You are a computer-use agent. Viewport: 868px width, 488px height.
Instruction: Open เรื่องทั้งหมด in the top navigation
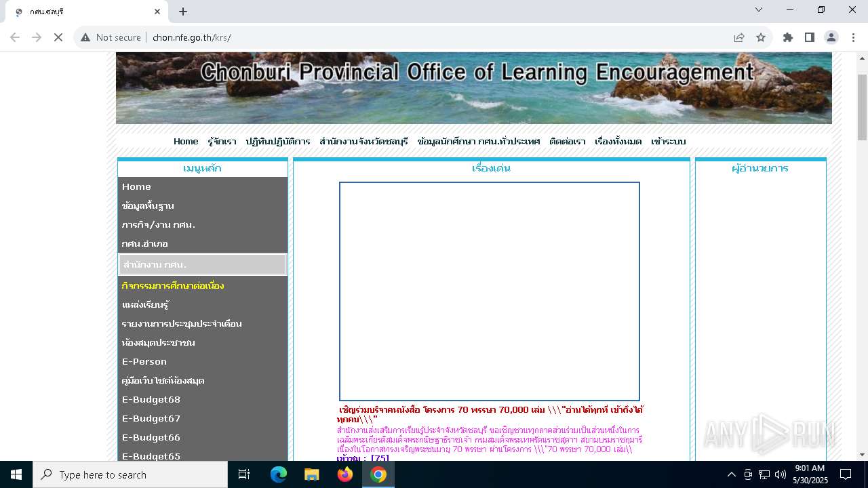[x=618, y=142]
